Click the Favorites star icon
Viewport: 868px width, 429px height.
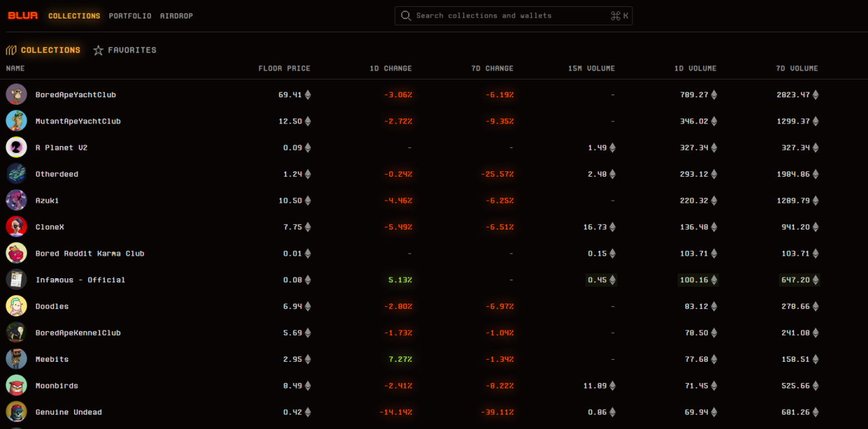pos(99,50)
